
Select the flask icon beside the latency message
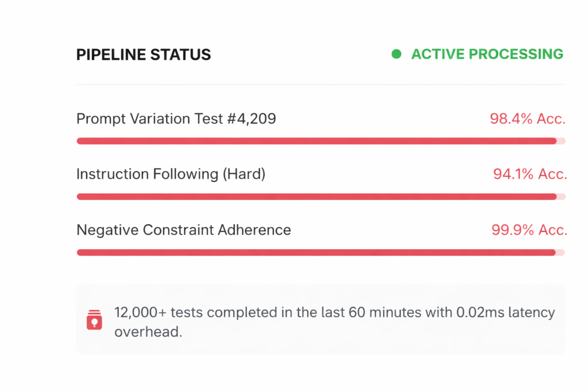(94, 320)
